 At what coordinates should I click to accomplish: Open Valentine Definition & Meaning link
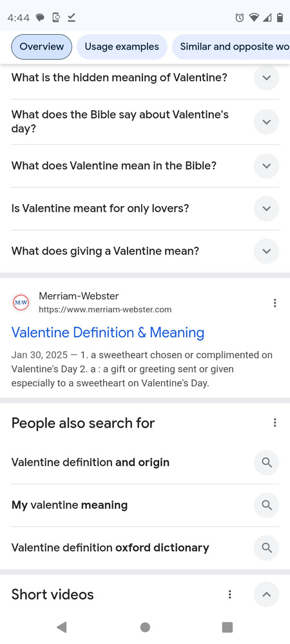pos(108,332)
